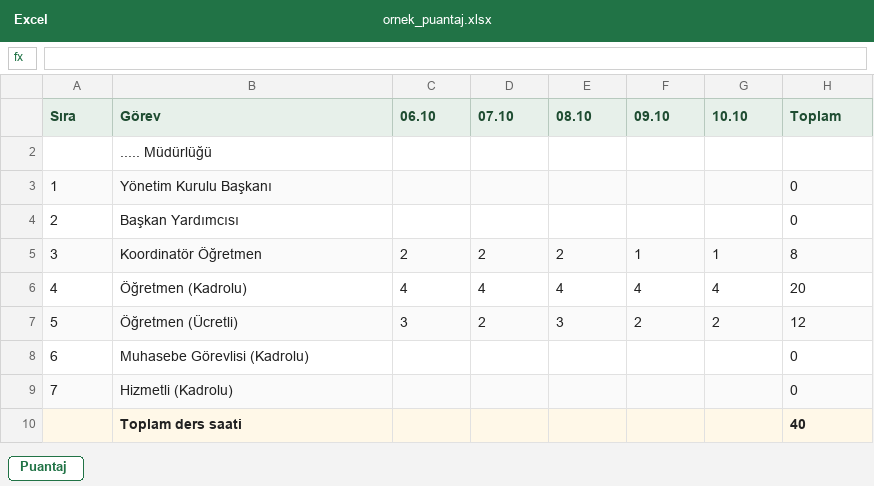Screen dimensions: 874x486
Task: Select row 3 header
Action: [22, 187]
